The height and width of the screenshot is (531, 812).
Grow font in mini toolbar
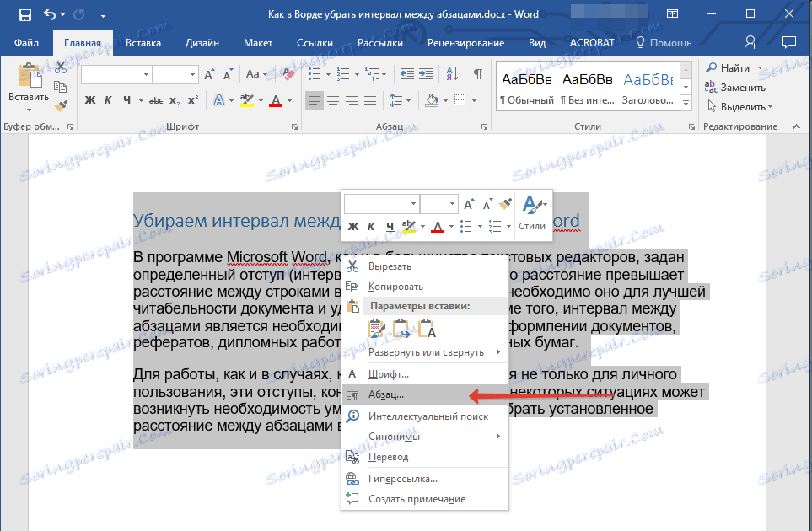[x=469, y=205]
